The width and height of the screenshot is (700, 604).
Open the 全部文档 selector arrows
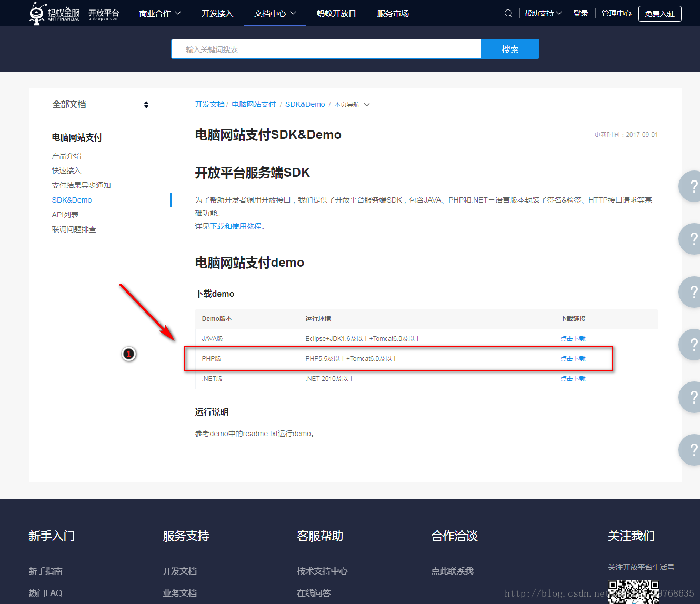(146, 105)
